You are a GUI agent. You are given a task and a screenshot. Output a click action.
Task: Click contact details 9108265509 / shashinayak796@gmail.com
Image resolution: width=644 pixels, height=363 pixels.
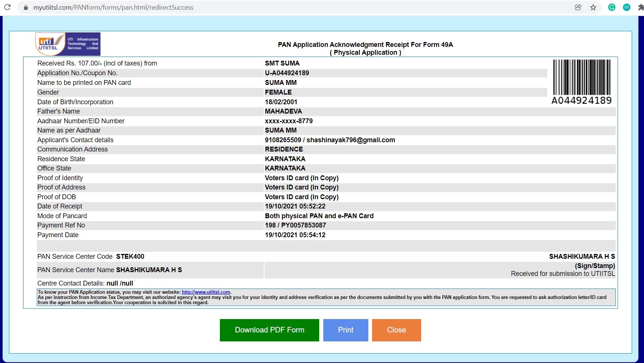[x=330, y=140]
